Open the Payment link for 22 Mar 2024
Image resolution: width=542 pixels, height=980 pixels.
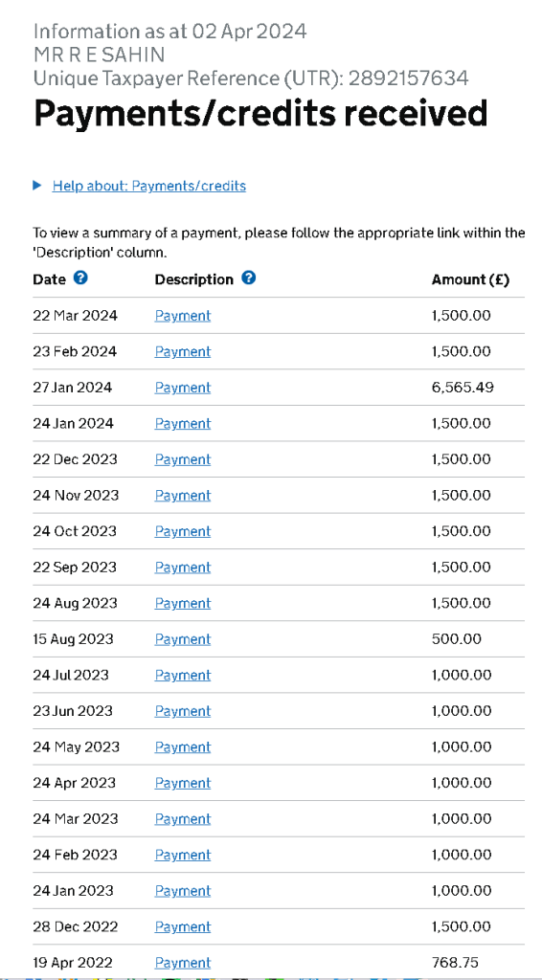(183, 316)
